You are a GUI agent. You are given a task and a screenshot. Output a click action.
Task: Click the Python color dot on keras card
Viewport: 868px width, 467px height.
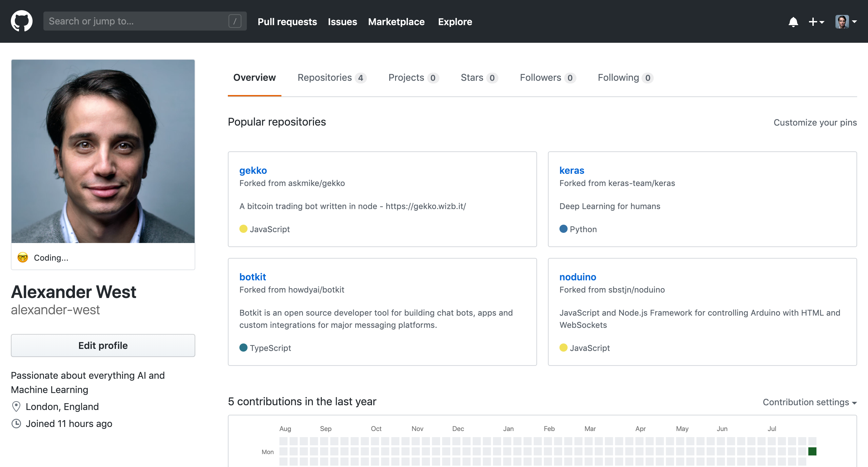click(564, 229)
